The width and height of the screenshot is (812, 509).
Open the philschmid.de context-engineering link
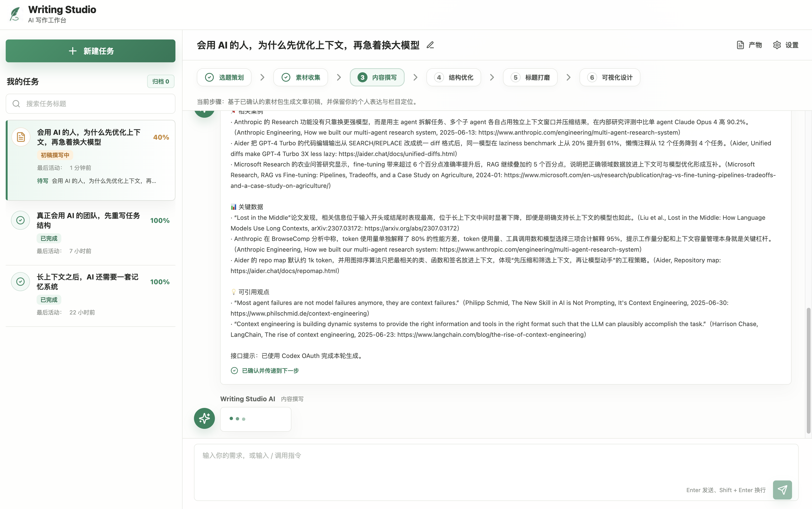[299, 313]
